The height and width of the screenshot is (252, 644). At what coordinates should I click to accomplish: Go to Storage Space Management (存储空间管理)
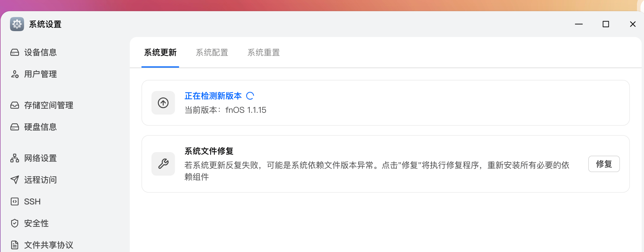pos(48,105)
